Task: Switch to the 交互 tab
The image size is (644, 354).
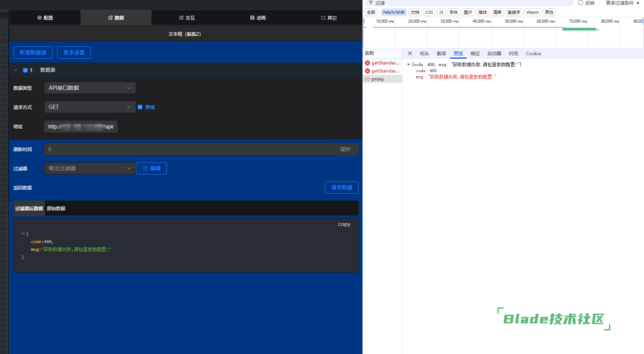Action: [x=187, y=18]
